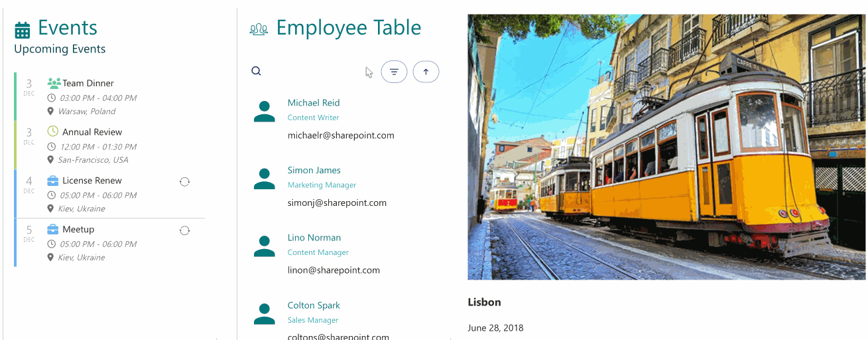Viewport: 868px width, 340px height.
Task: Toggle sort order with the up arrow button
Action: point(426,72)
